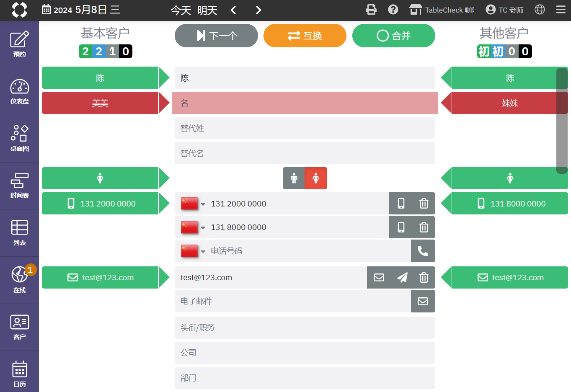The width and height of the screenshot is (571, 392).
Task: Open the globe language icon
Action: pos(540,10)
